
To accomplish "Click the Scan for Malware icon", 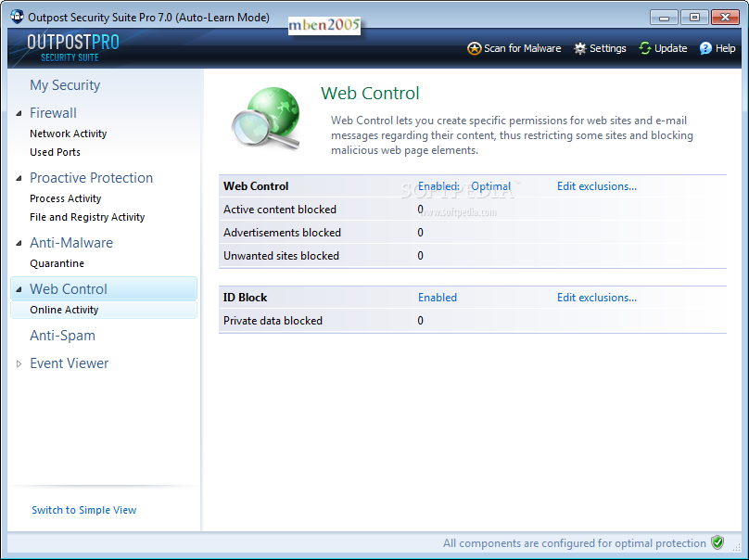I will coord(475,48).
